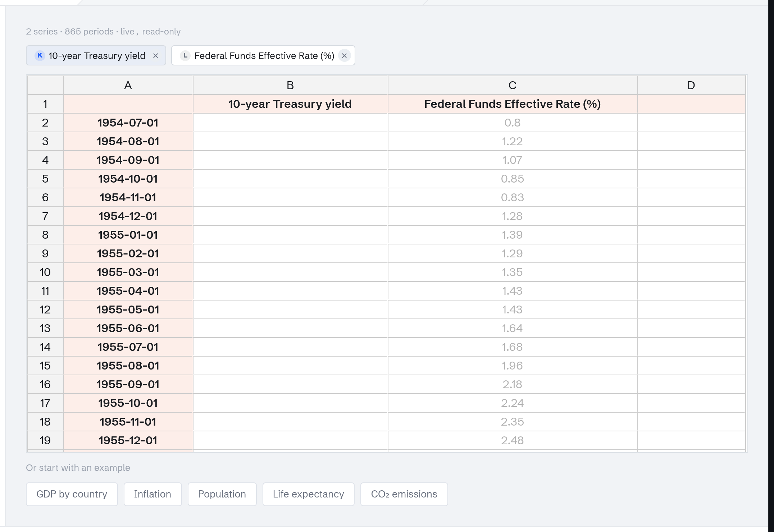Click the date cell 1954-09-01
The height and width of the screenshot is (532, 774).
pyautogui.click(x=128, y=160)
